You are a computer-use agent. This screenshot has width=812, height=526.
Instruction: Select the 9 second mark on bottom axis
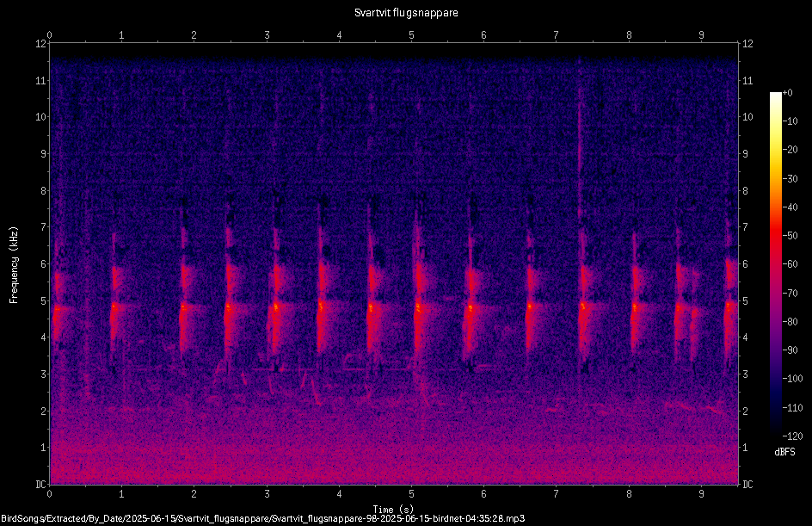[701, 494]
